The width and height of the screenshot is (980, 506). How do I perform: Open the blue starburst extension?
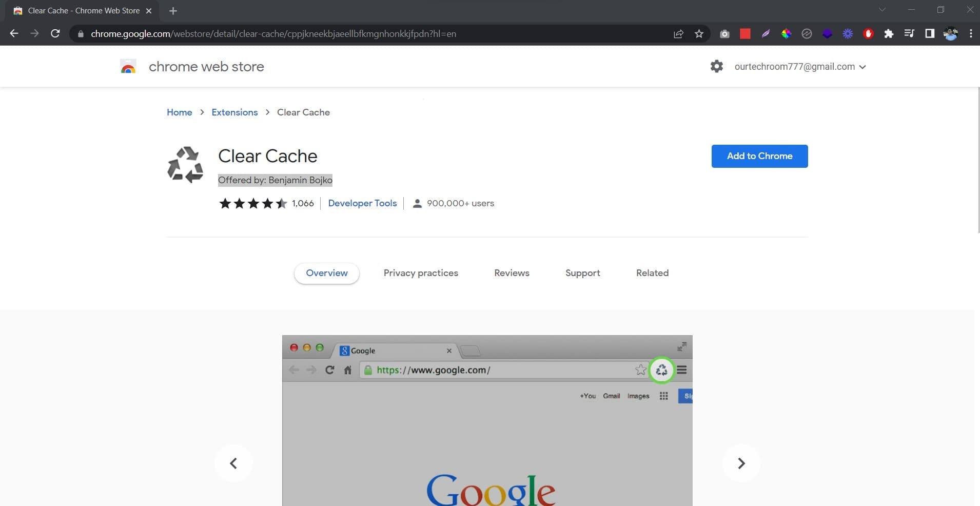pos(848,34)
